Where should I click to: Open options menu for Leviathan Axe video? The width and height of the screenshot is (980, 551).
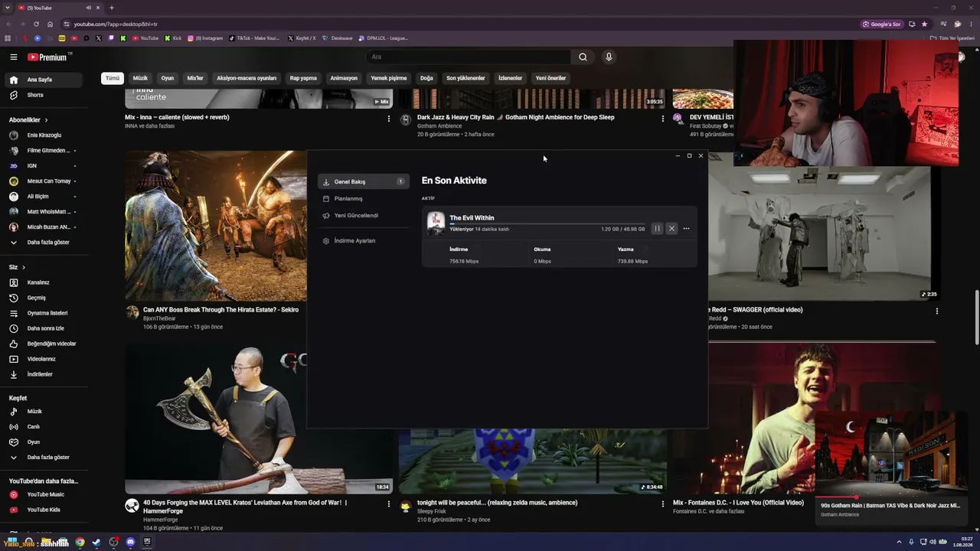388,504
